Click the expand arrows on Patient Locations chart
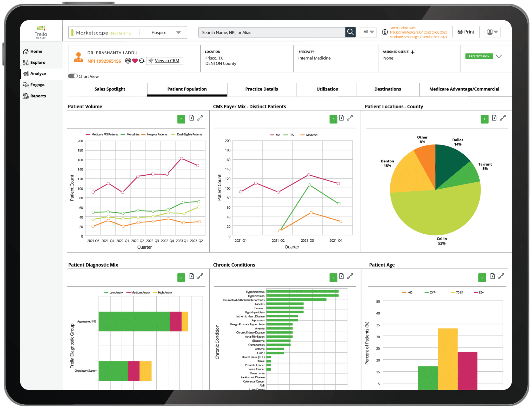532x408 pixels. click(x=503, y=118)
